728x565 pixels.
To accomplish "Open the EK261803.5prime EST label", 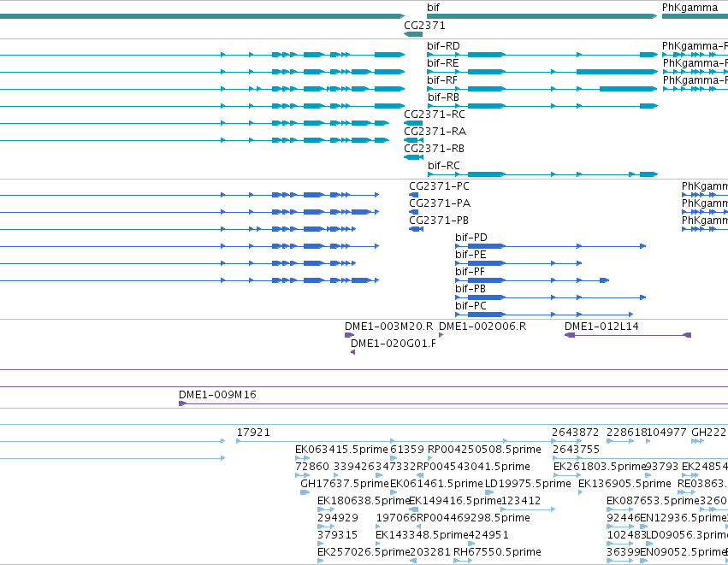I will (600, 467).
